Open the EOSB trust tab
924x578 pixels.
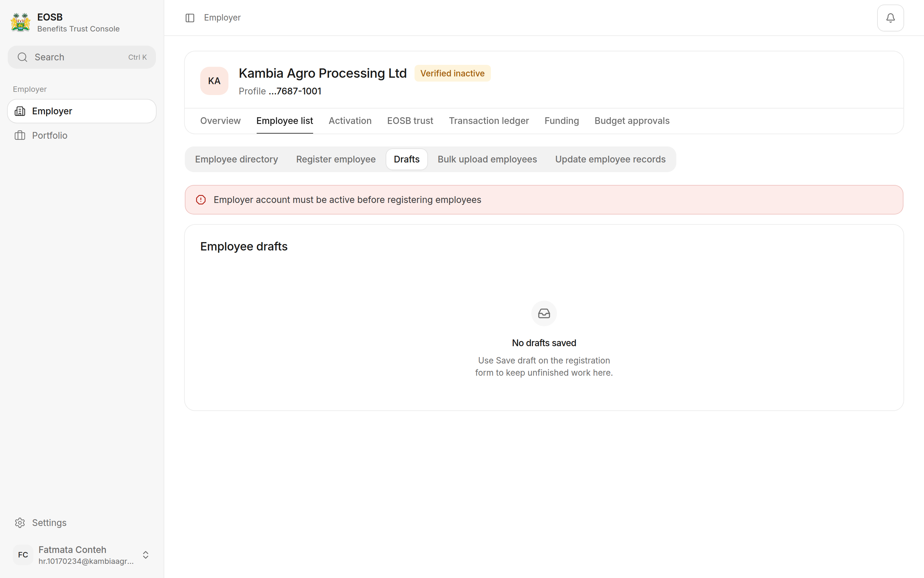tap(410, 121)
